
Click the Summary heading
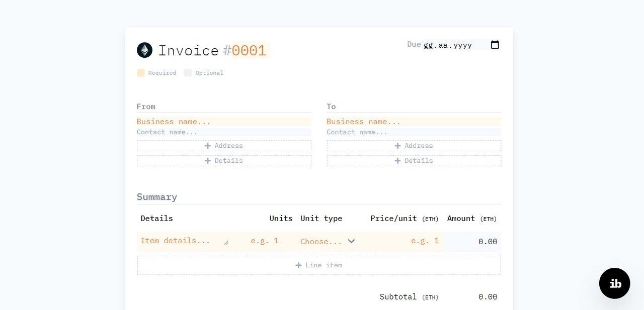coord(157,197)
